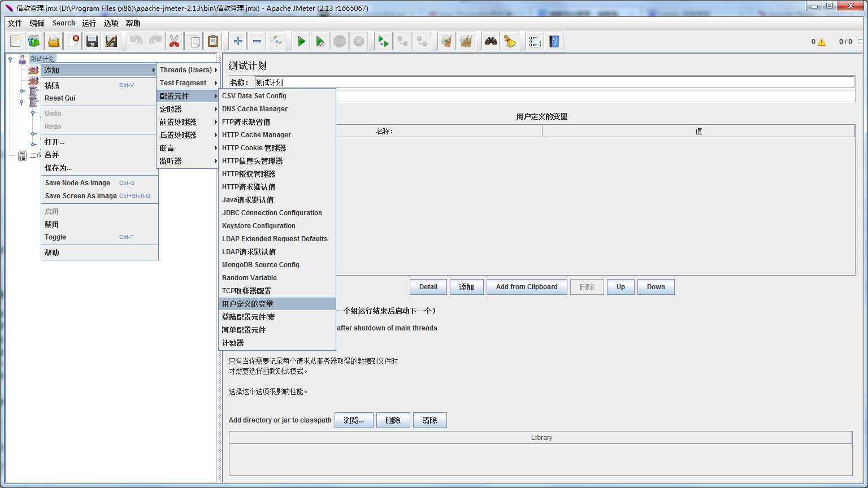Click Remote Stop All icon
The width and height of the screenshot is (868, 488).
[x=403, y=41]
